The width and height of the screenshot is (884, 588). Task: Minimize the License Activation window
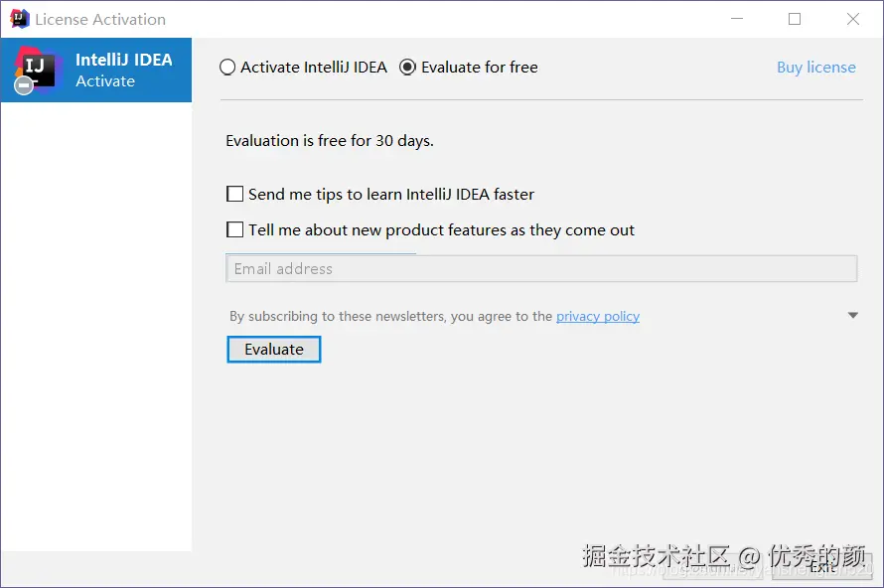(x=736, y=19)
